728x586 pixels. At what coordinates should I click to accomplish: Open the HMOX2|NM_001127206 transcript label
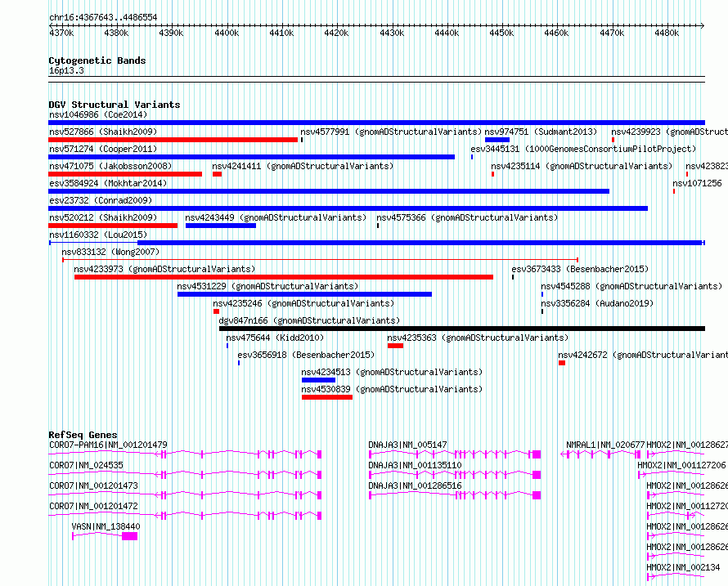pyautogui.click(x=681, y=465)
